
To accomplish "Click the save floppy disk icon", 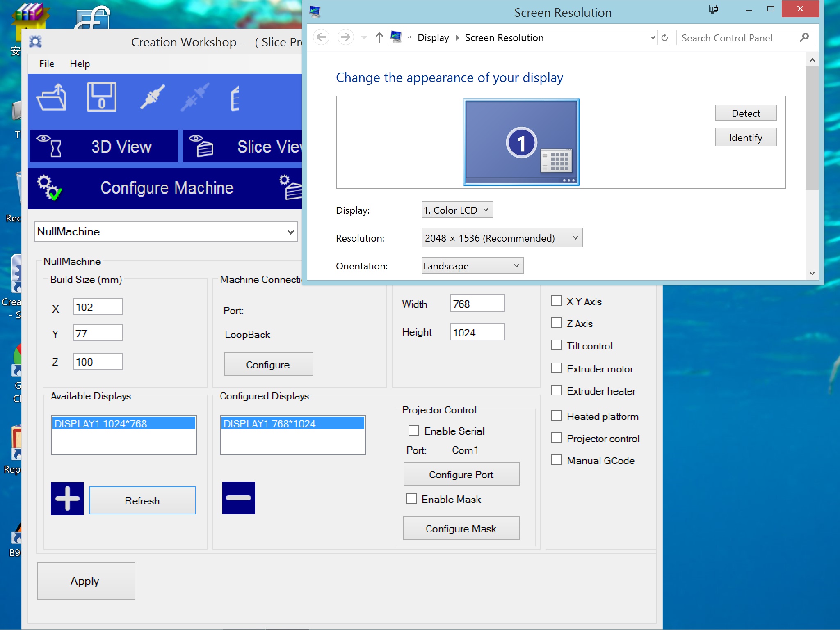I will [101, 97].
